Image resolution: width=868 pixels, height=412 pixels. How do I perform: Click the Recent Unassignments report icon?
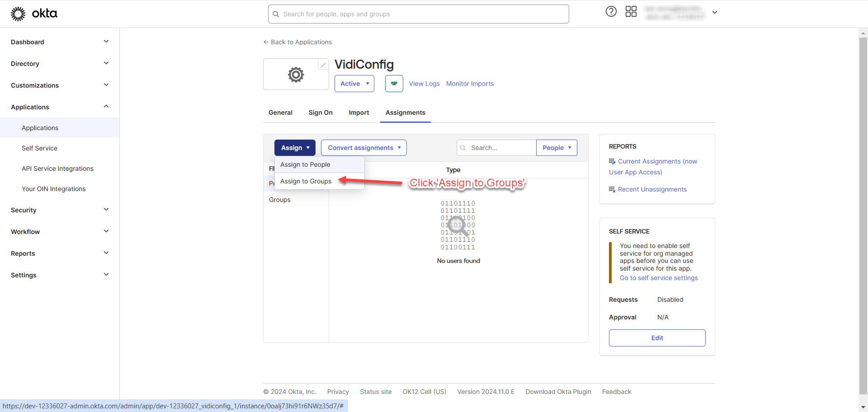[x=612, y=189]
